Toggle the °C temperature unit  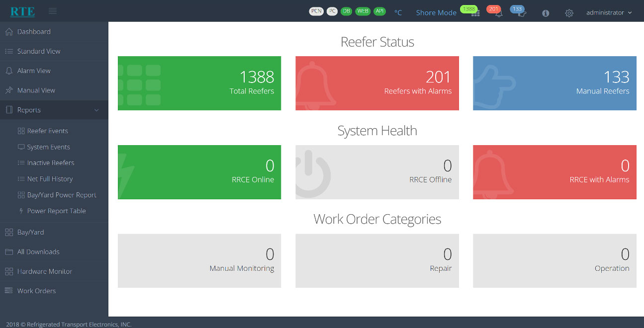click(398, 13)
